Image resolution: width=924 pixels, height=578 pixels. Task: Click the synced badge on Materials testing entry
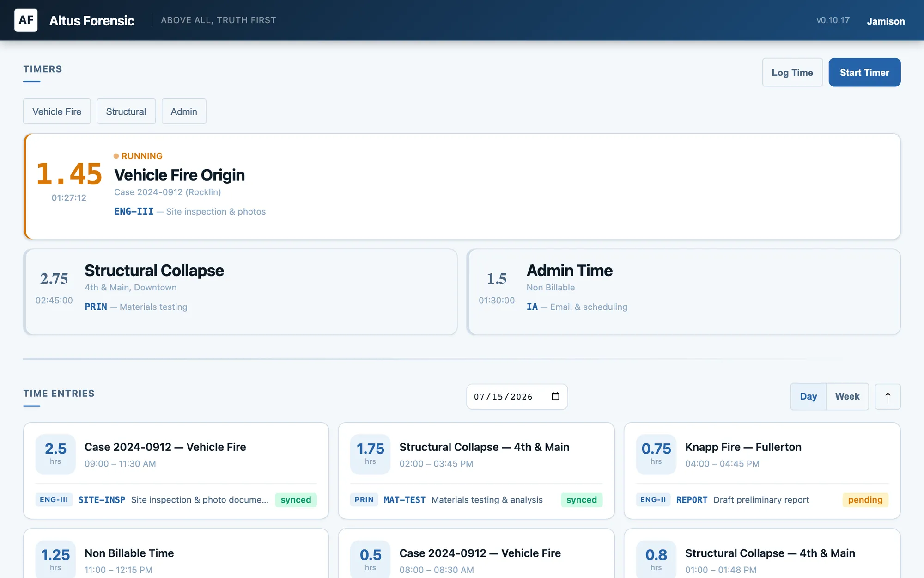tap(582, 500)
